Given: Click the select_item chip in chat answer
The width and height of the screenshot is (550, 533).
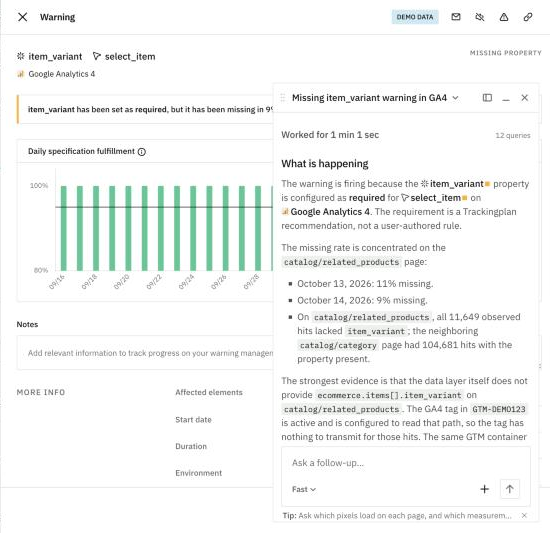Looking at the screenshot, I should tap(434, 198).
